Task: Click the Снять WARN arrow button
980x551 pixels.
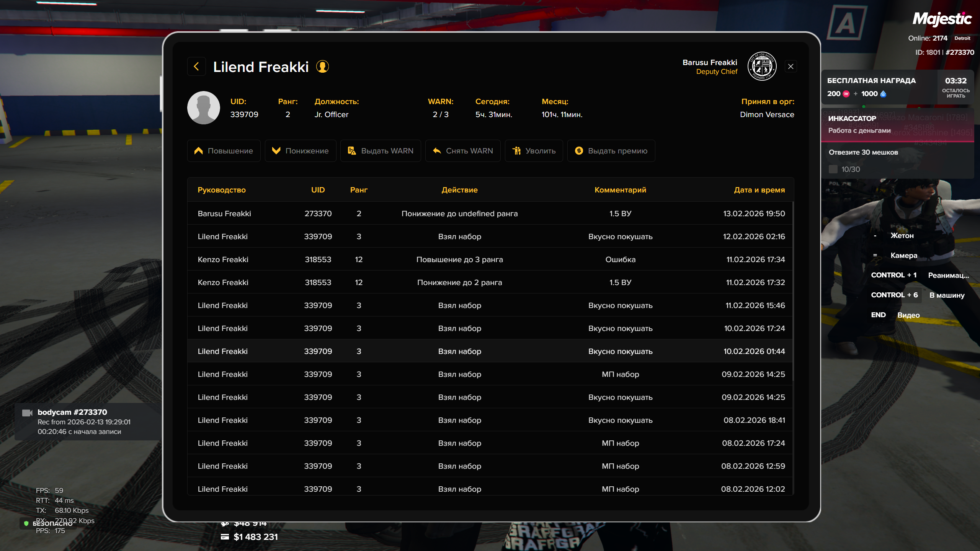Action: coord(463,151)
